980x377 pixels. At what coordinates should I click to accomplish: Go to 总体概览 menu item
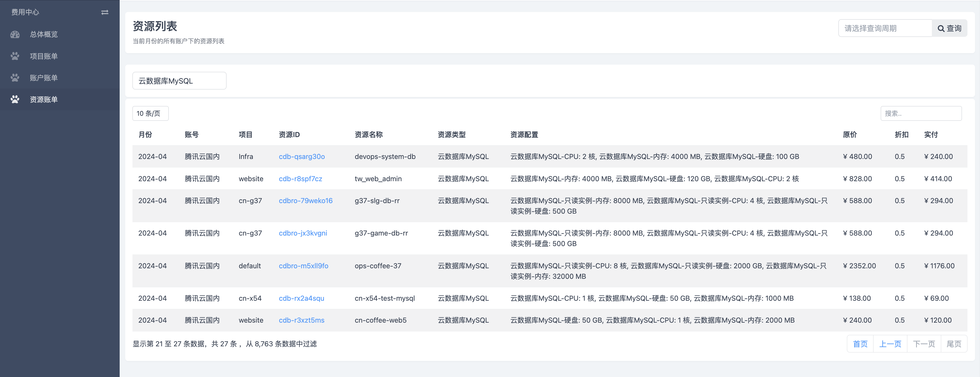click(x=44, y=35)
